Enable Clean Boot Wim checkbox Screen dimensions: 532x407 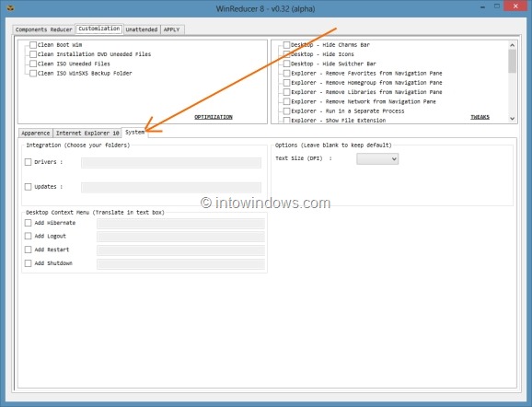[x=33, y=45]
